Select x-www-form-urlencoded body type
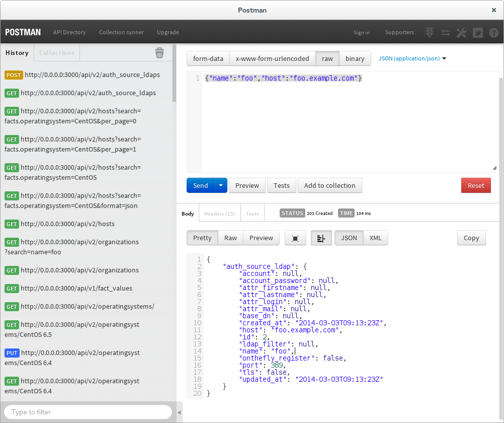 coord(272,58)
